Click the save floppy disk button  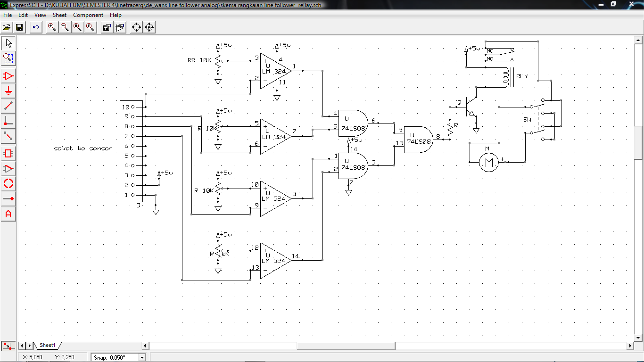(x=19, y=27)
